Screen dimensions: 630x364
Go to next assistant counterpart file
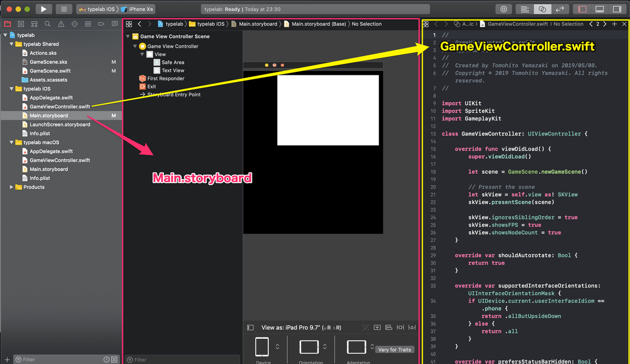point(605,24)
